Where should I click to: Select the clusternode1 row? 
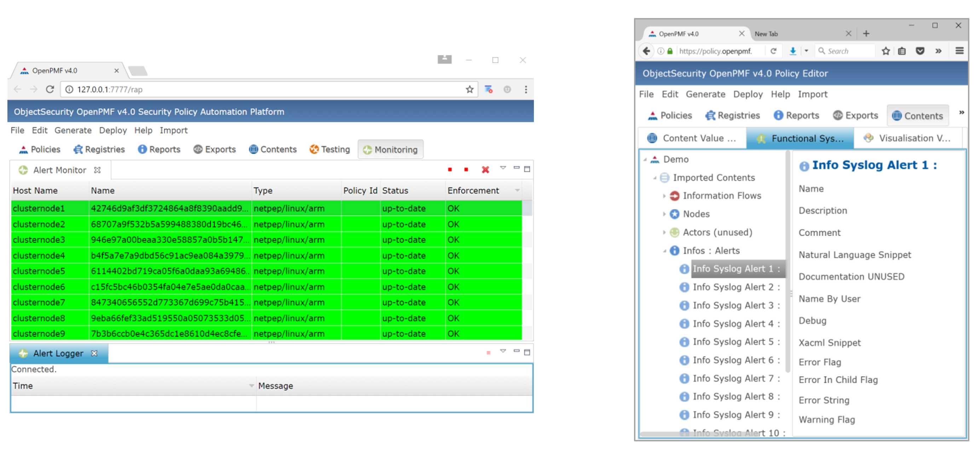pos(266,208)
